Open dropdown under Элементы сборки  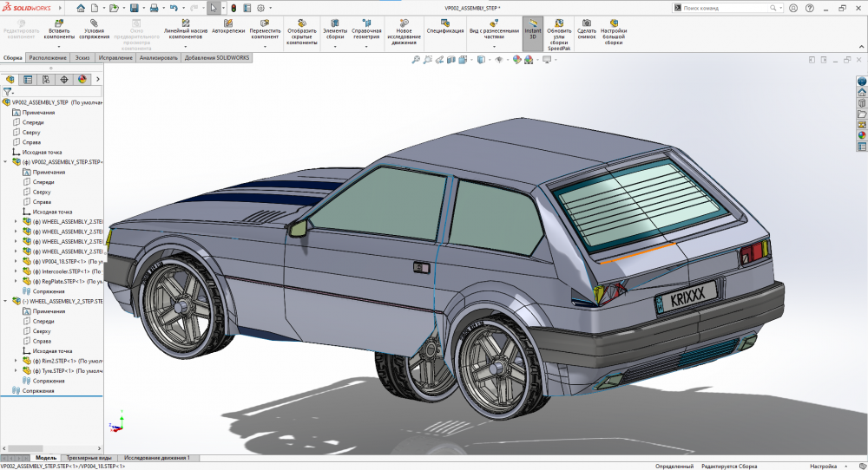334,46
